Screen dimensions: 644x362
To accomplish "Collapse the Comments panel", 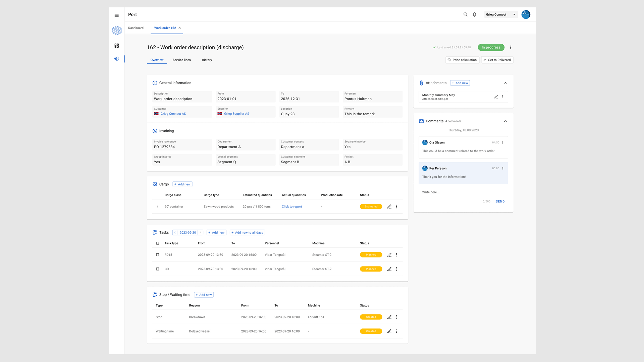I will [x=505, y=121].
